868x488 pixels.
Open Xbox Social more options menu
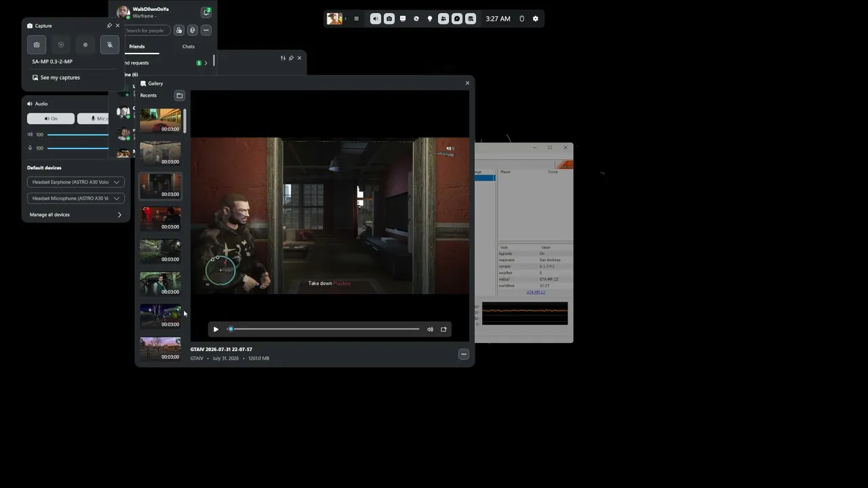(x=206, y=30)
